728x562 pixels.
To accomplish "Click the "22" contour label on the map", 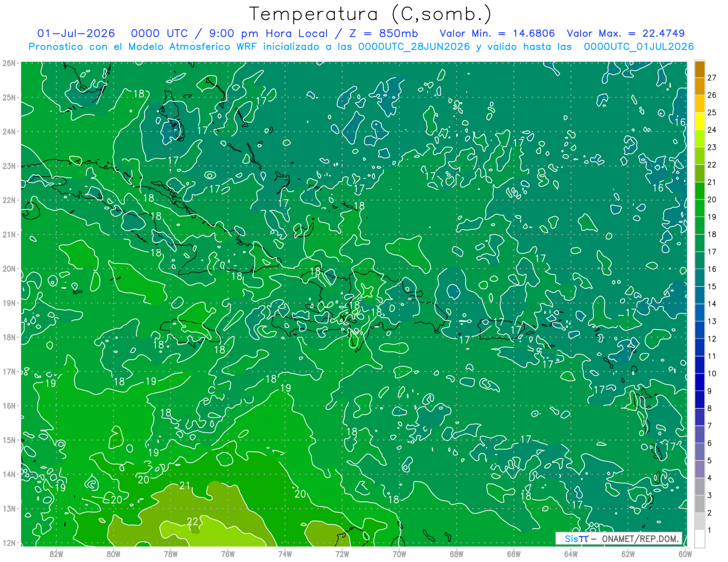I will tap(193, 521).
